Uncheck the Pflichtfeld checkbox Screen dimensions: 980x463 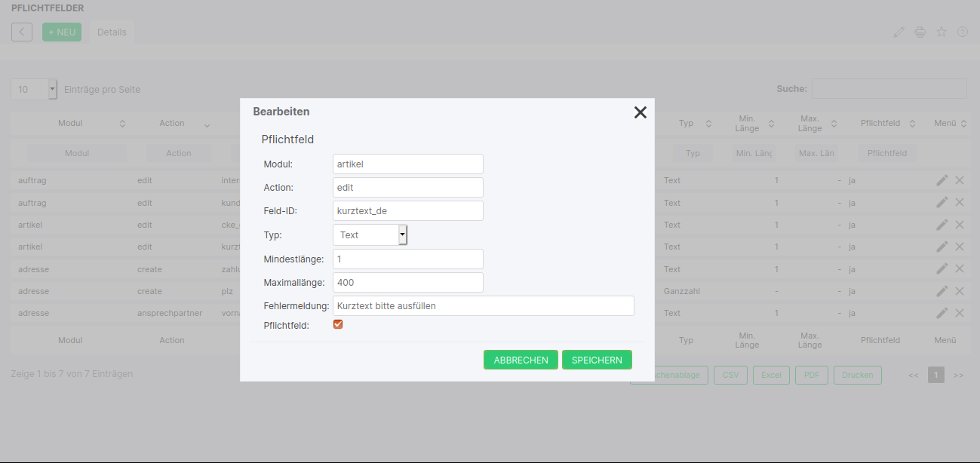coord(338,324)
